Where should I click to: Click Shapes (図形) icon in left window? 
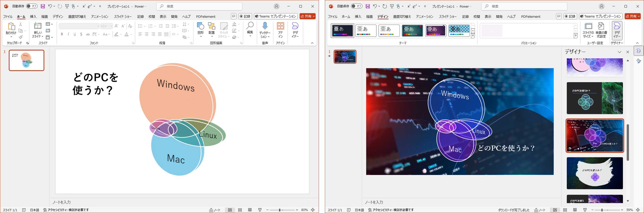pos(200,26)
